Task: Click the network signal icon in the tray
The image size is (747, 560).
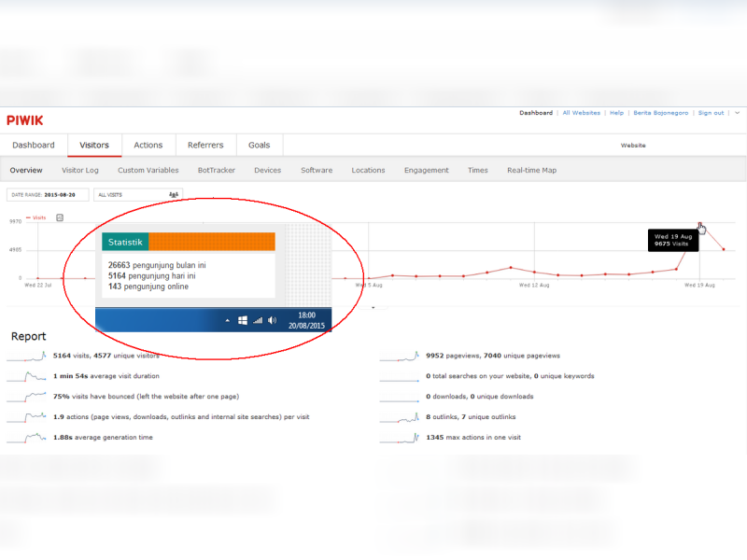Action: tap(258, 320)
